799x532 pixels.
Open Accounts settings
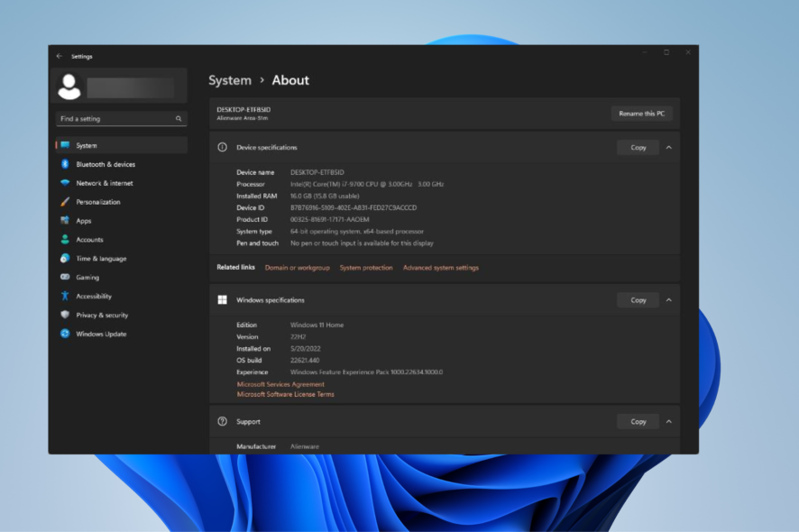tap(121, 240)
